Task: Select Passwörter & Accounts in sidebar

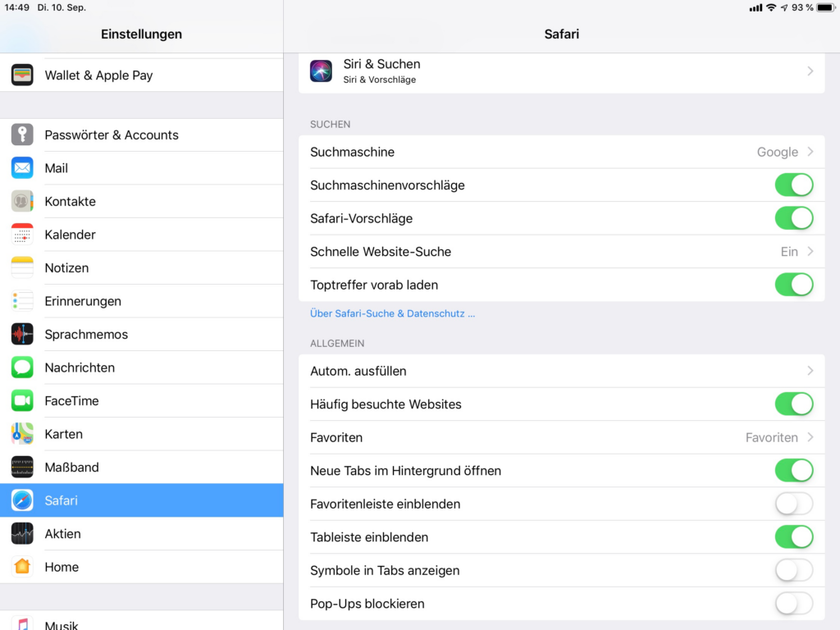Action: (112, 135)
